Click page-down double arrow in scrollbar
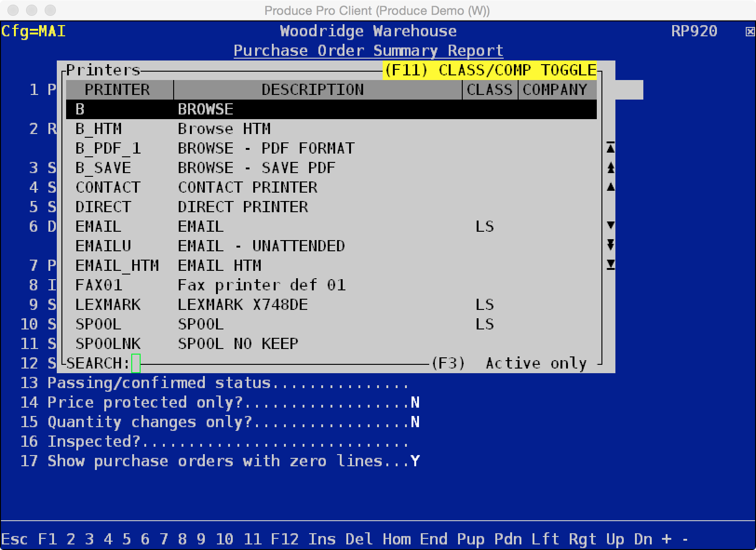 [x=610, y=245]
